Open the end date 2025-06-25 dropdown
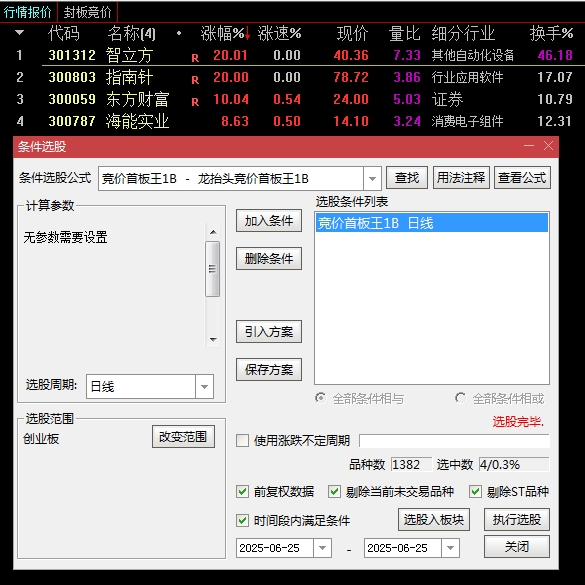Viewport: 585px width, 585px height. pos(451,548)
